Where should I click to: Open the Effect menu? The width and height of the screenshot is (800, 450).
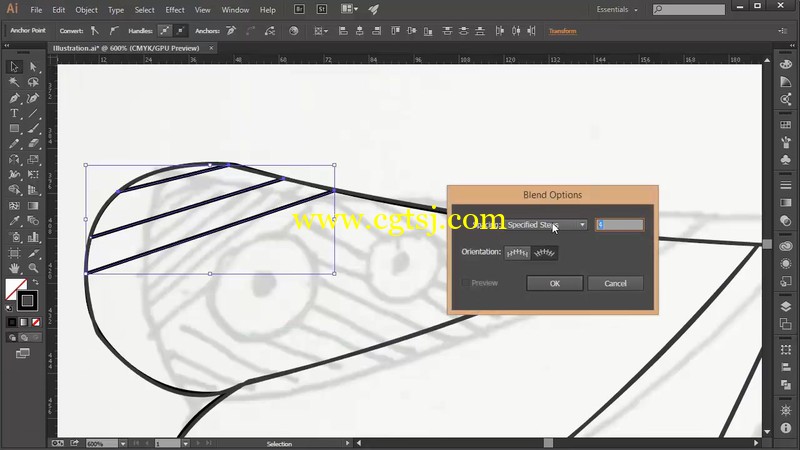(x=174, y=10)
